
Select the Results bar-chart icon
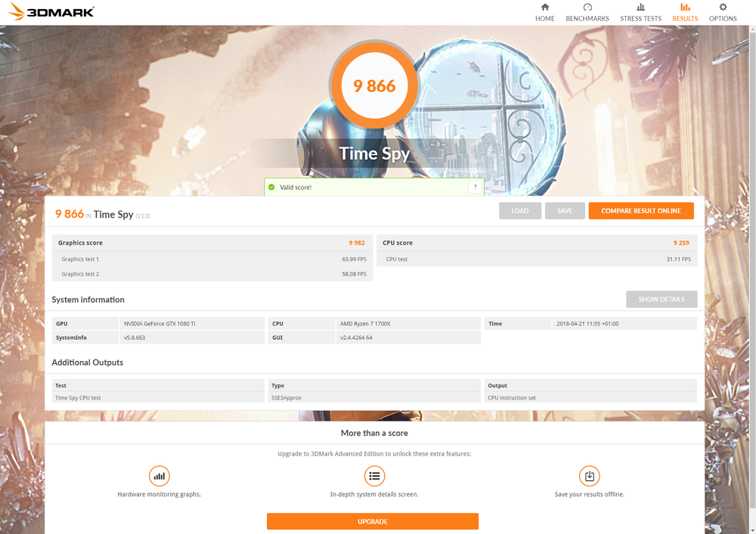(x=685, y=7)
